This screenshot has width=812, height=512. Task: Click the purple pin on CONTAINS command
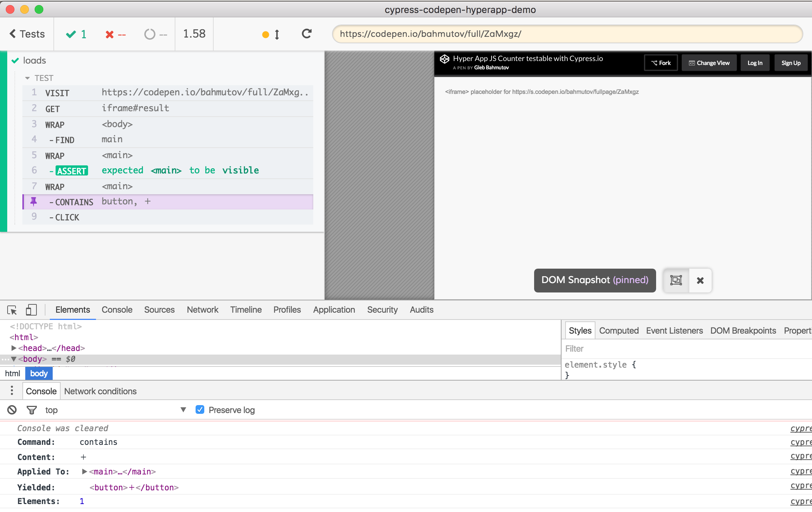[34, 201]
